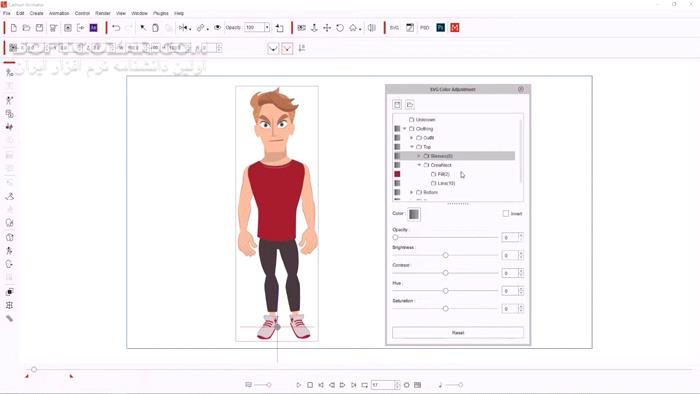Click the red and gray layers icon in left sidebar
The width and height of the screenshot is (700, 394).
9,127
